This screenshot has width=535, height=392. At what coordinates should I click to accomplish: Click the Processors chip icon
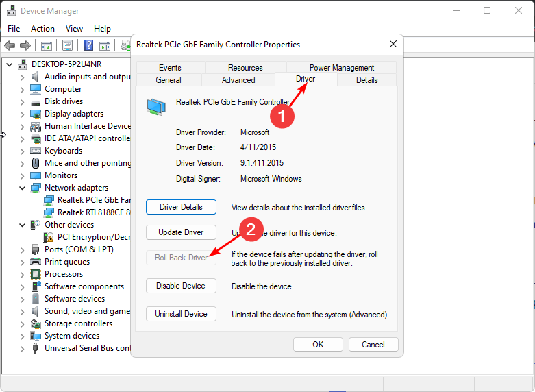[x=36, y=274]
